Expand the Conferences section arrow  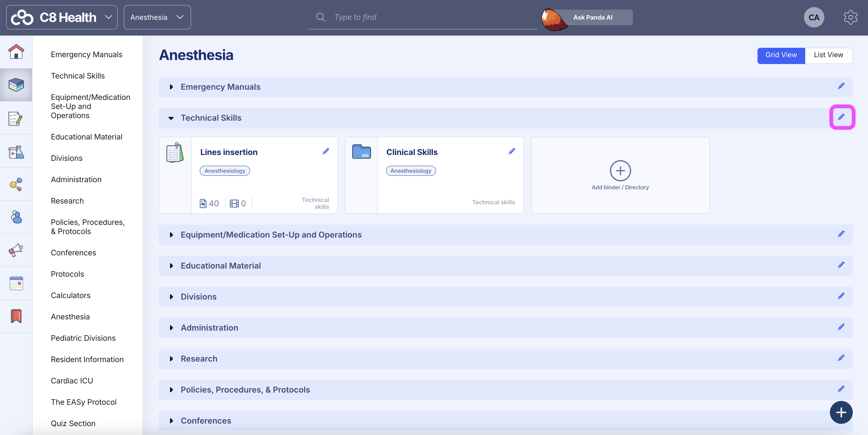171,421
